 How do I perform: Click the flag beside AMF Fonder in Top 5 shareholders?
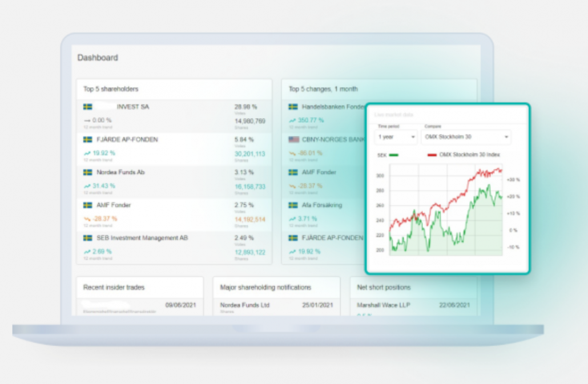click(x=88, y=205)
